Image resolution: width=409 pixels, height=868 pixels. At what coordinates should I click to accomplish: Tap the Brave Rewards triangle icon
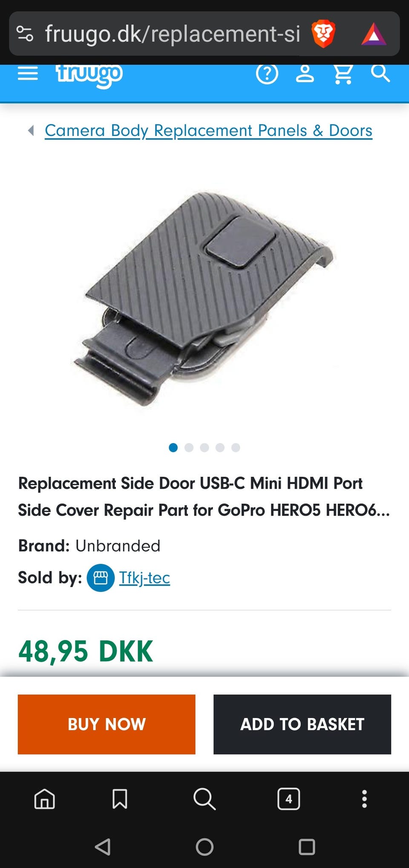[374, 34]
